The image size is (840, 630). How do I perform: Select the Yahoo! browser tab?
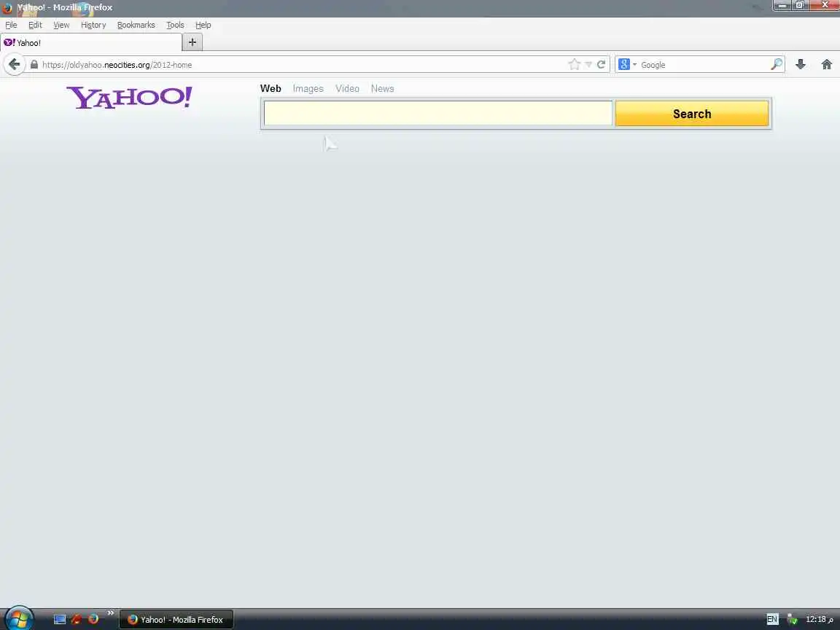coord(91,43)
